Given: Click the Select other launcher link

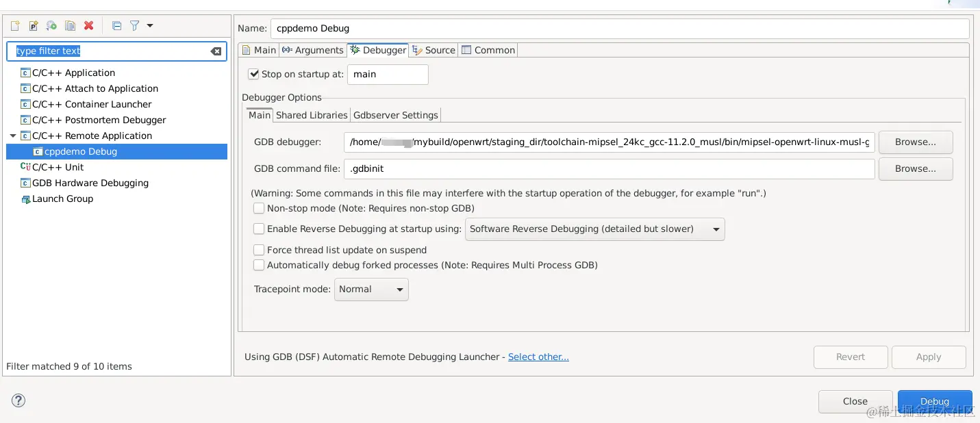Looking at the screenshot, I should [538, 357].
